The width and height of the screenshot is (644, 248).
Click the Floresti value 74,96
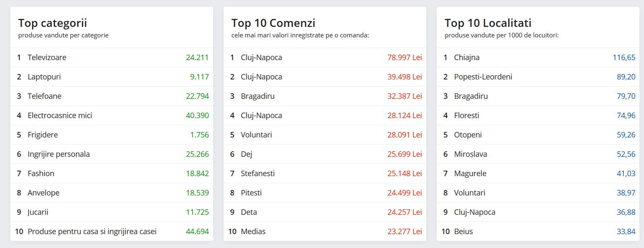coord(626,116)
